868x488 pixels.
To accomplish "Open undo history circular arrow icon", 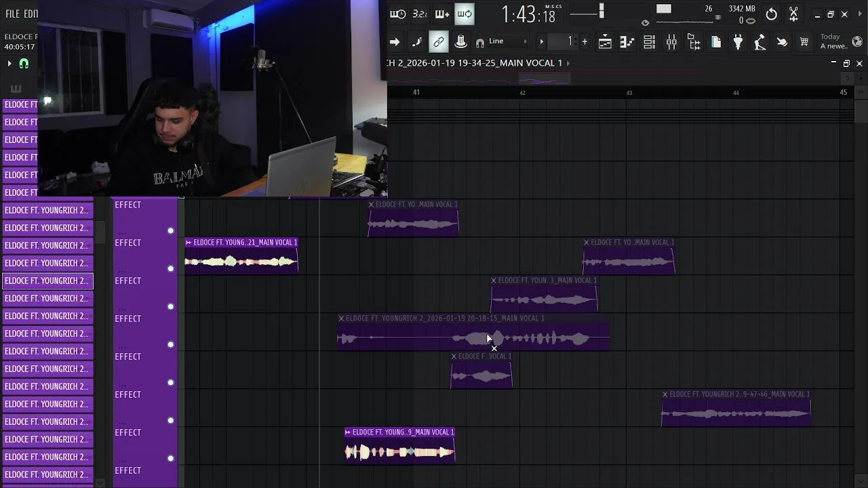I will [771, 14].
